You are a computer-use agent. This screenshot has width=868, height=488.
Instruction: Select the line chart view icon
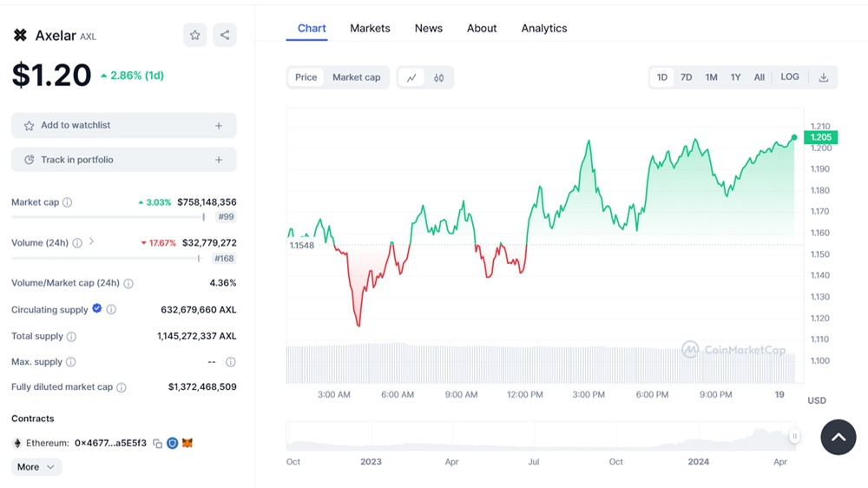[x=411, y=77]
